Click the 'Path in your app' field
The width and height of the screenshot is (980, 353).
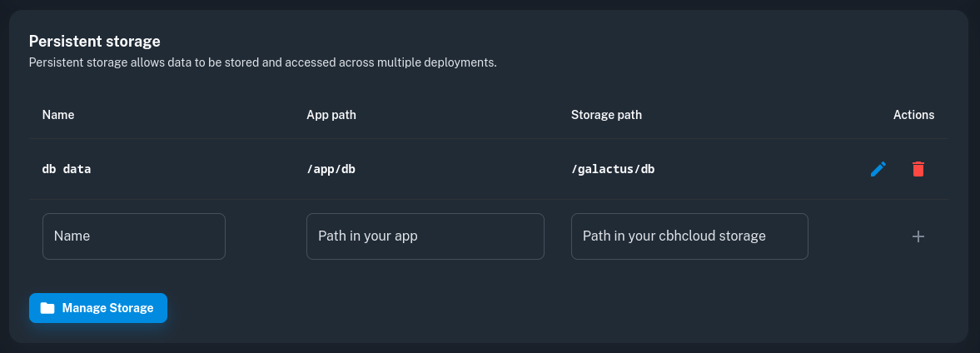425,236
